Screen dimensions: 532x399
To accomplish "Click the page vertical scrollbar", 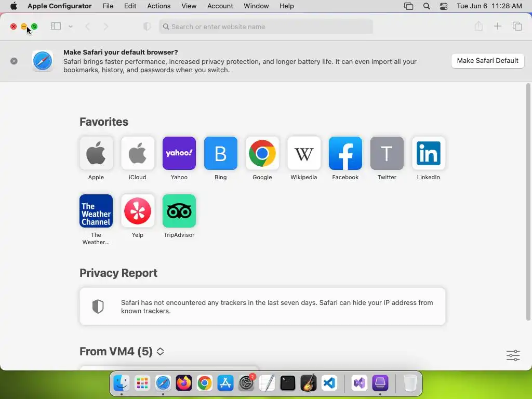I will point(528,202).
